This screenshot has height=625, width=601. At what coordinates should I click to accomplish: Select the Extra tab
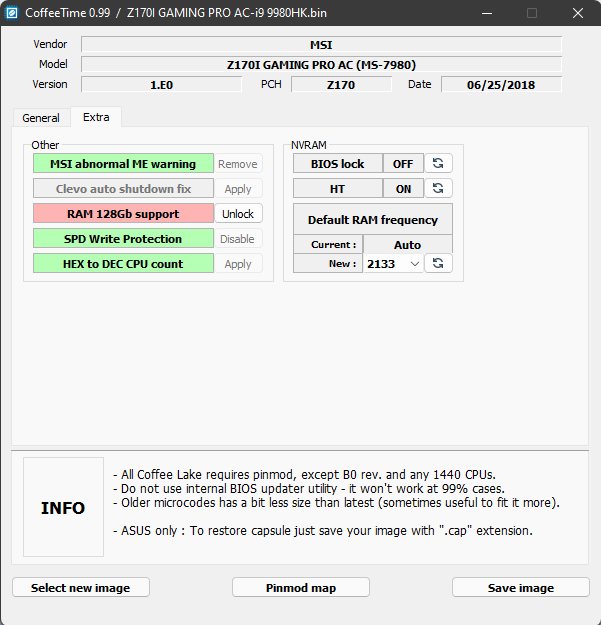pyautogui.click(x=96, y=117)
